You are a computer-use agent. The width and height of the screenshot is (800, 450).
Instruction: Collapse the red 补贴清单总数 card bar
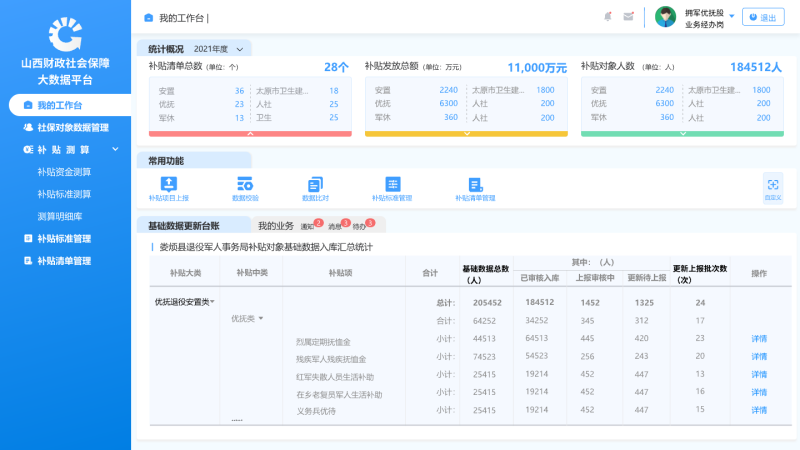pos(250,133)
